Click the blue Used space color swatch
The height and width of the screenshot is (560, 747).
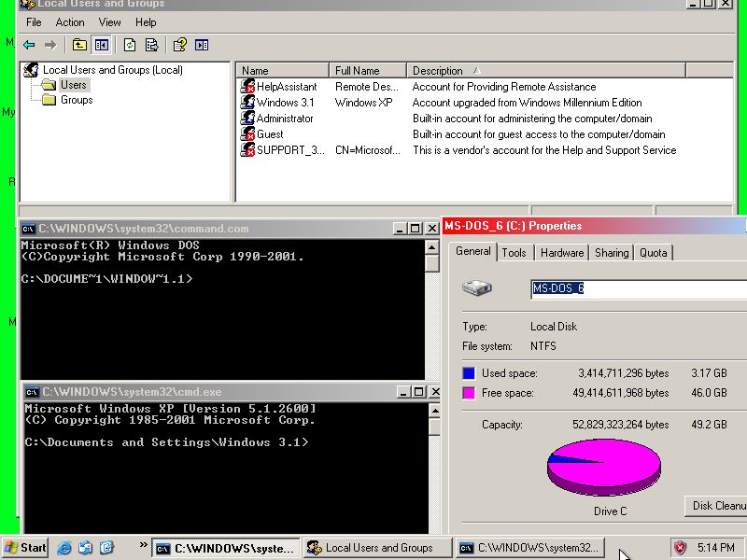[469, 372]
